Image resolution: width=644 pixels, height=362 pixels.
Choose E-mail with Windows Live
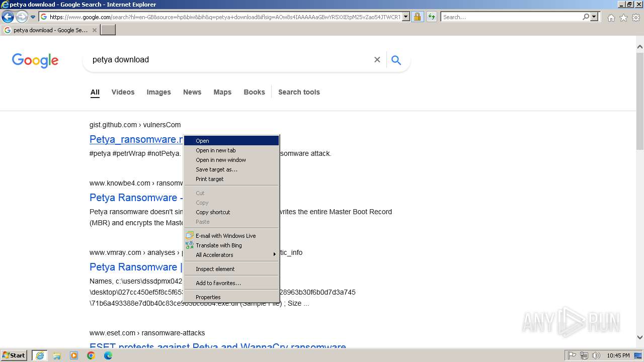click(231, 236)
